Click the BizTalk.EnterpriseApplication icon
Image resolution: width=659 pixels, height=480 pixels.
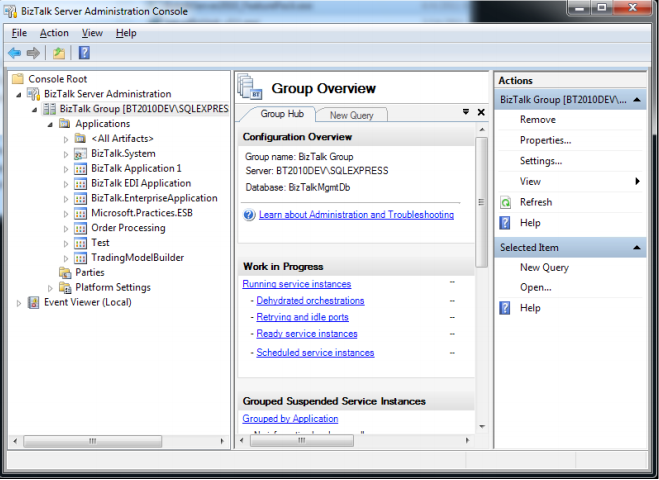click(x=80, y=198)
